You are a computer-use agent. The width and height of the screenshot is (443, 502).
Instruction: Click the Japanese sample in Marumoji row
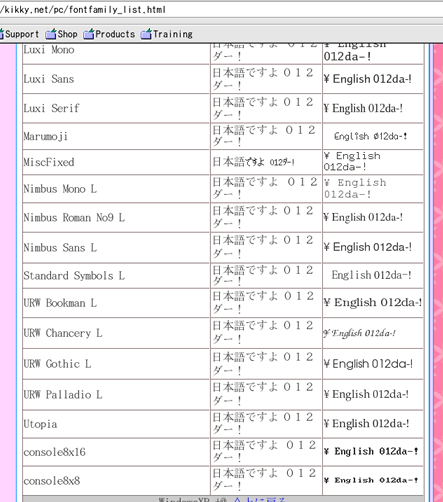(264, 136)
